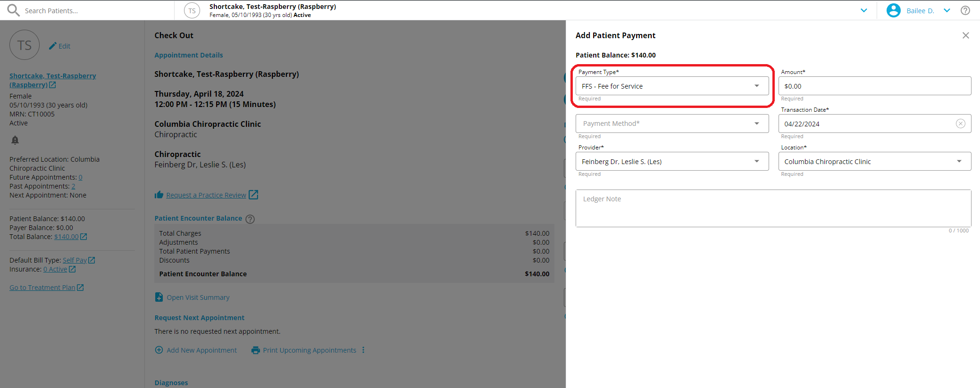Click the thumbs-up practice review icon

(159, 195)
